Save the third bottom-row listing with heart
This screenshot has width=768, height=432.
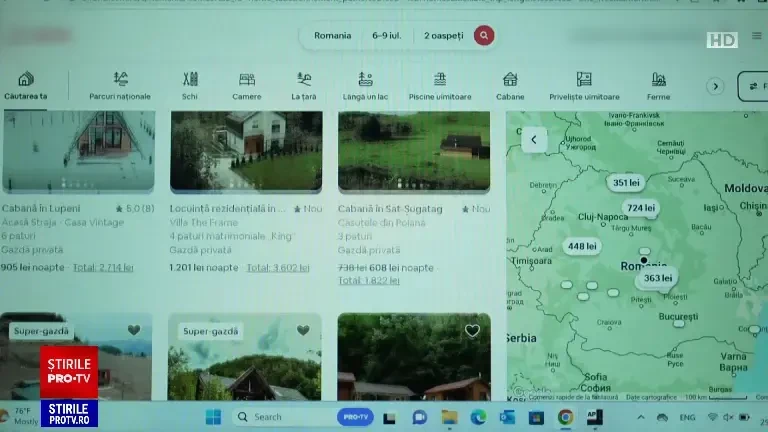coord(472,330)
